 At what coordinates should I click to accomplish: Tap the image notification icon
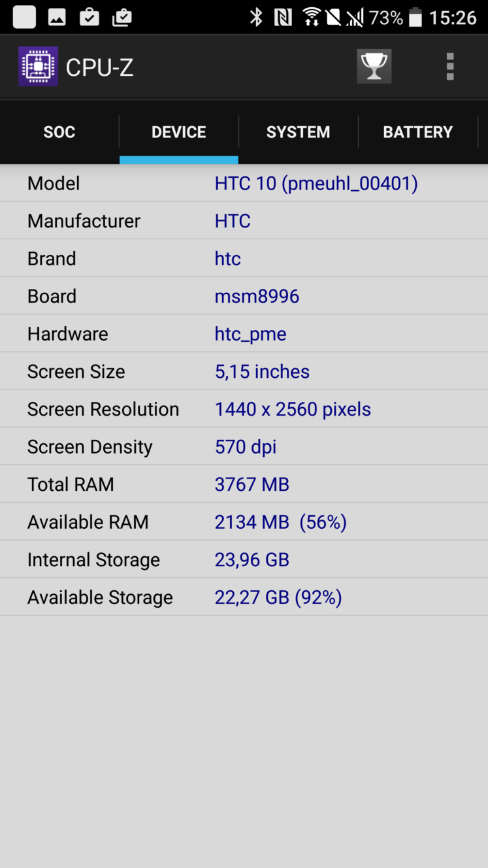coord(57,18)
